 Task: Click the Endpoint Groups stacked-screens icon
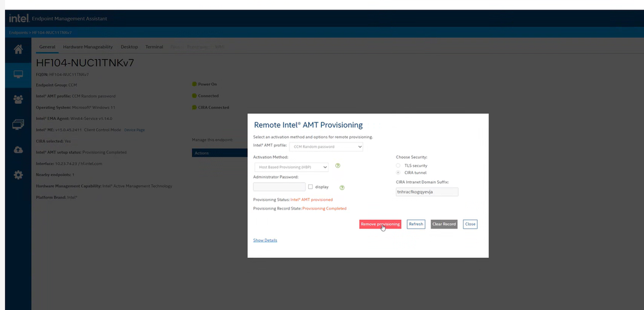[18, 124]
